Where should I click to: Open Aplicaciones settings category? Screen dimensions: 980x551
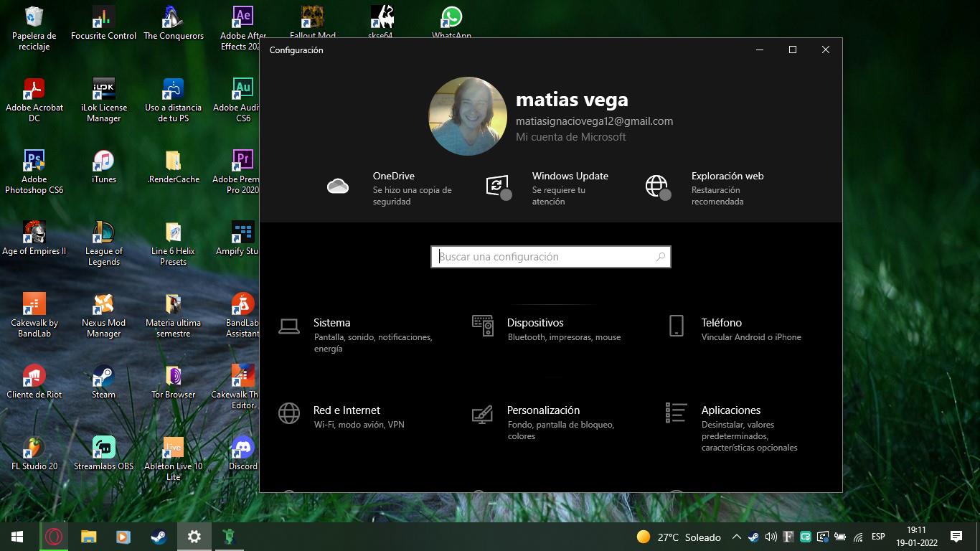coord(730,411)
